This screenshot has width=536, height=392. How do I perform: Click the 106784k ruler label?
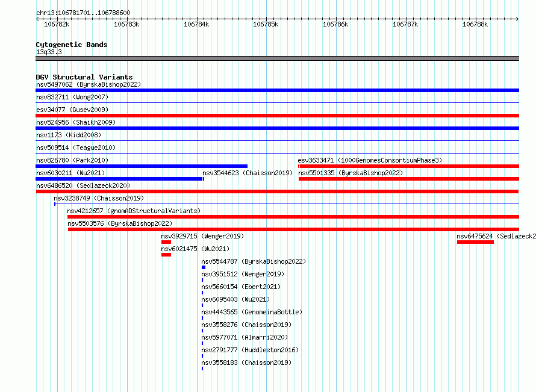click(x=196, y=24)
